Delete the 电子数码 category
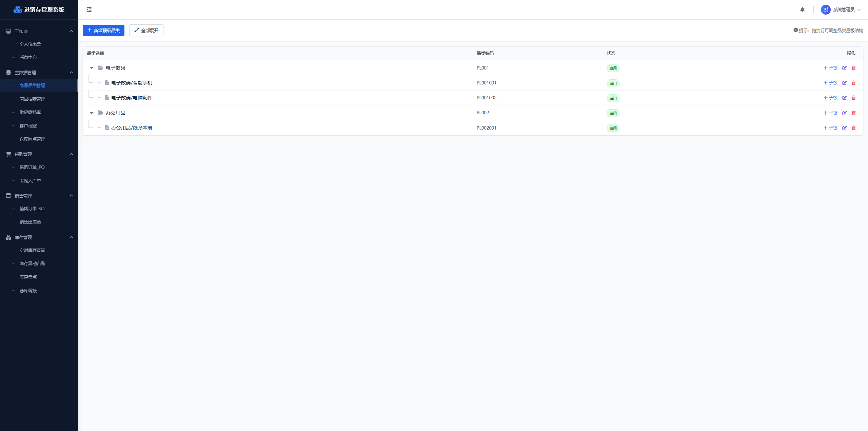 [x=854, y=68]
